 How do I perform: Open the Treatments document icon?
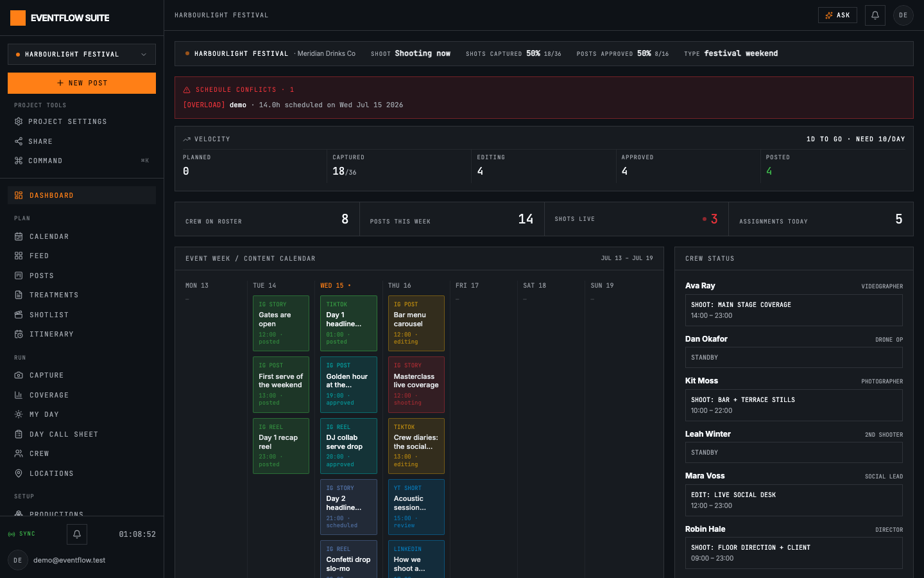(19, 295)
